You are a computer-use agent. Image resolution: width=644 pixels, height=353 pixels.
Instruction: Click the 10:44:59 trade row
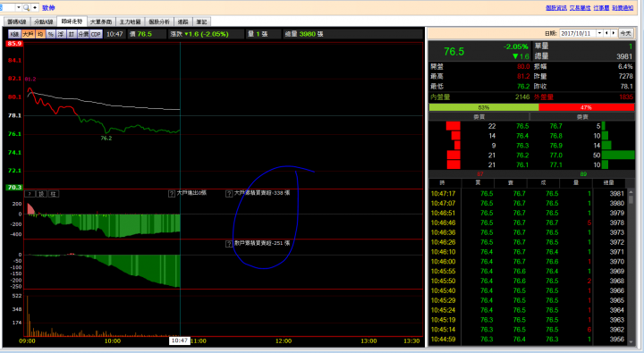coord(528,339)
